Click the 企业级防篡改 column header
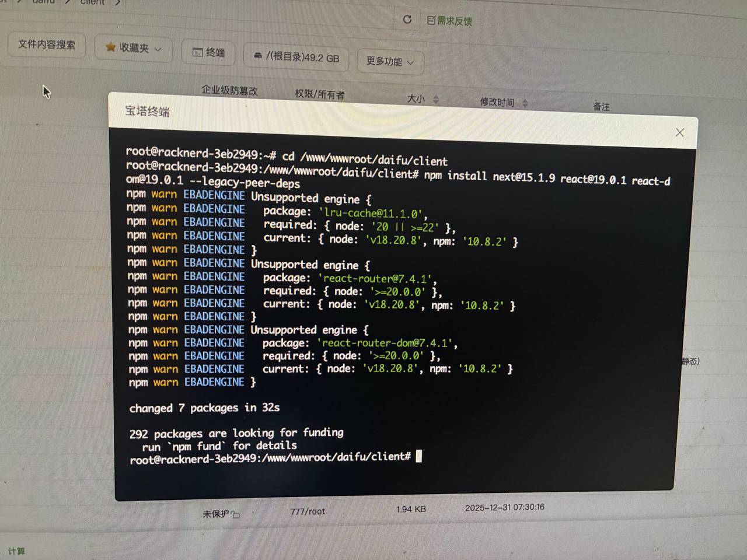The image size is (747, 560). (x=229, y=90)
